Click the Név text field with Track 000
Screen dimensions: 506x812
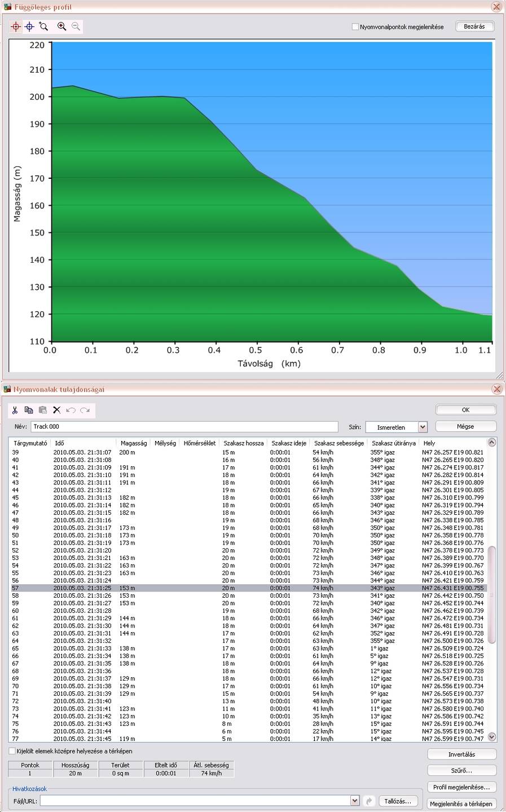pos(184,427)
